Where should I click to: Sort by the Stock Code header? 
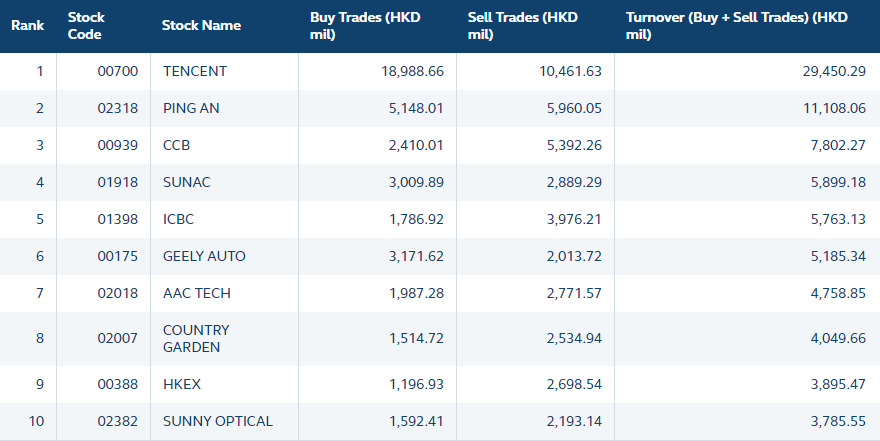click(x=86, y=26)
